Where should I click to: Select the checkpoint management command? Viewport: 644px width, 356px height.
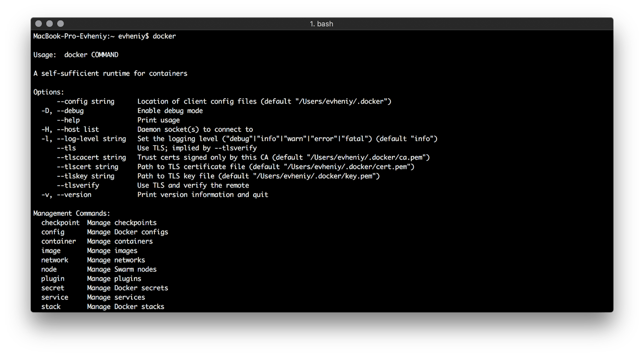[61, 222]
